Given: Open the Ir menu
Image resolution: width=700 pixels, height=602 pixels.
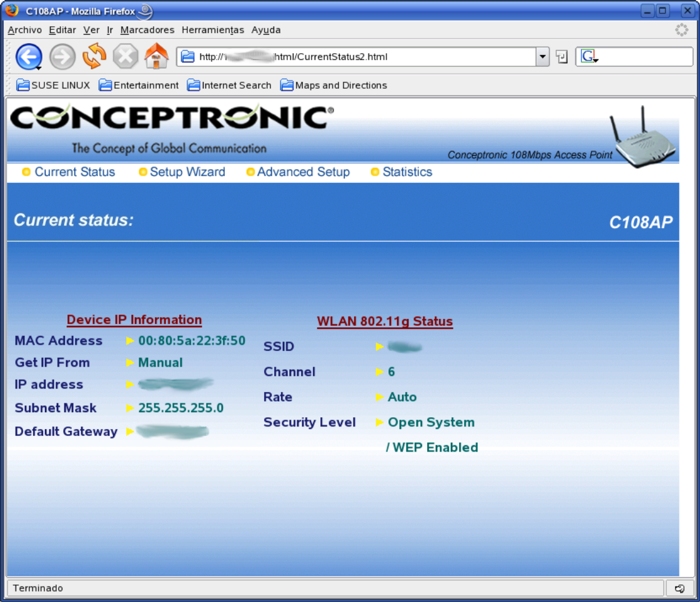Looking at the screenshot, I should pyautogui.click(x=110, y=30).
